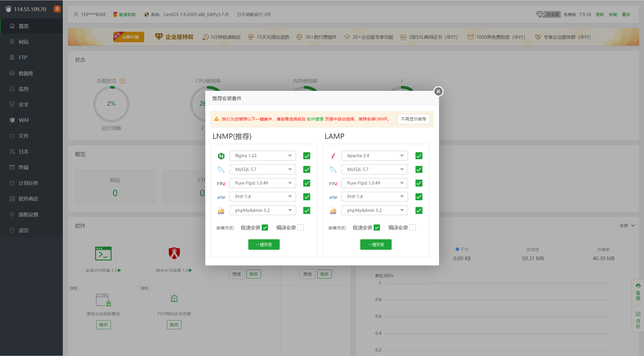
Task: Click the 网站 count card
Action: pyautogui.click(x=115, y=187)
